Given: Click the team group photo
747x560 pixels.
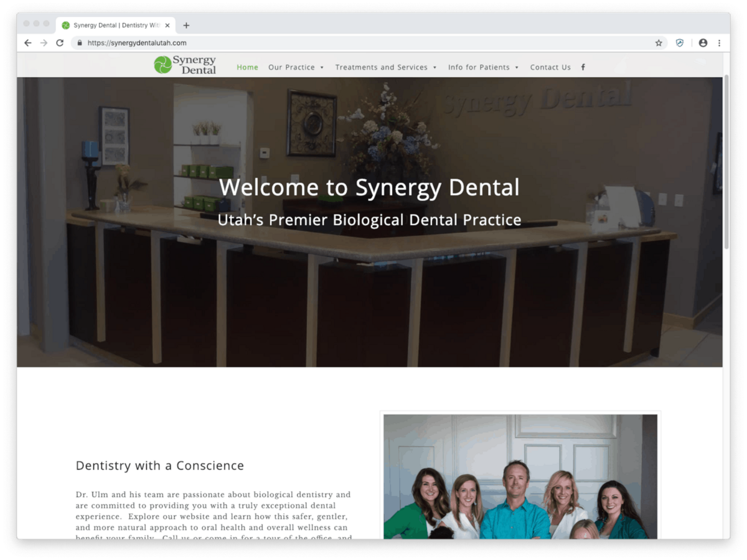Looking at the screenshot, I should [x=520, y=477].
